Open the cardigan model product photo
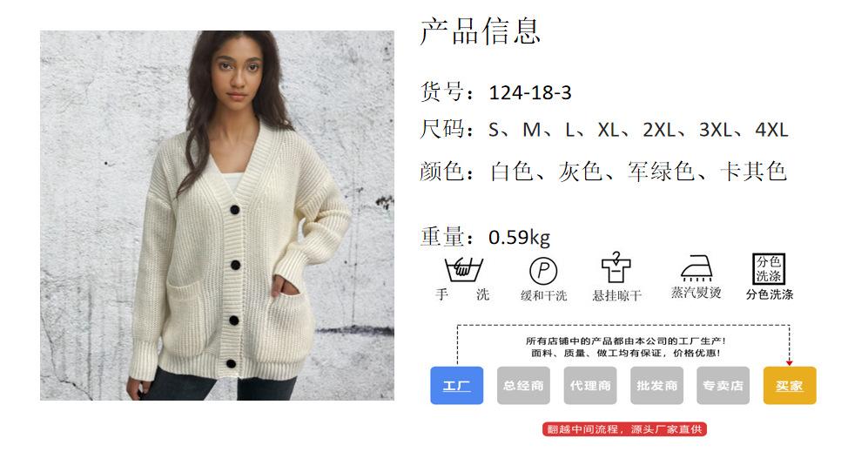Image resolution: width=868 pixels, height=452 pixels. (x=217, y=215)
